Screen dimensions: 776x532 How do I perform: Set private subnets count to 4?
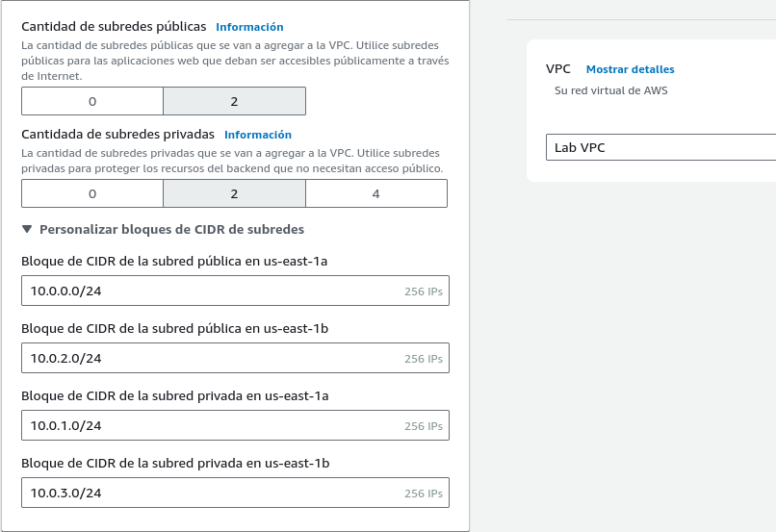coord(375,193)
